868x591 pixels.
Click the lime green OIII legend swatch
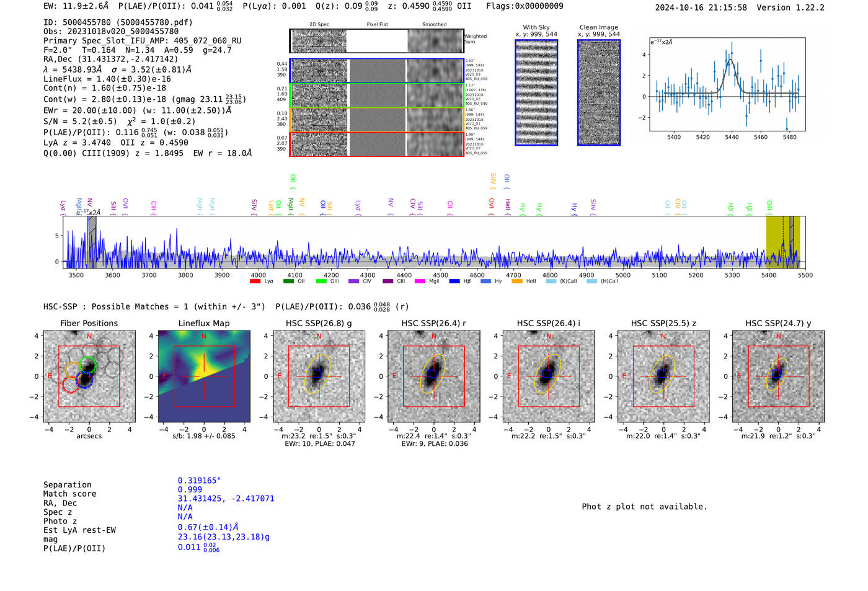click(321, 282)
